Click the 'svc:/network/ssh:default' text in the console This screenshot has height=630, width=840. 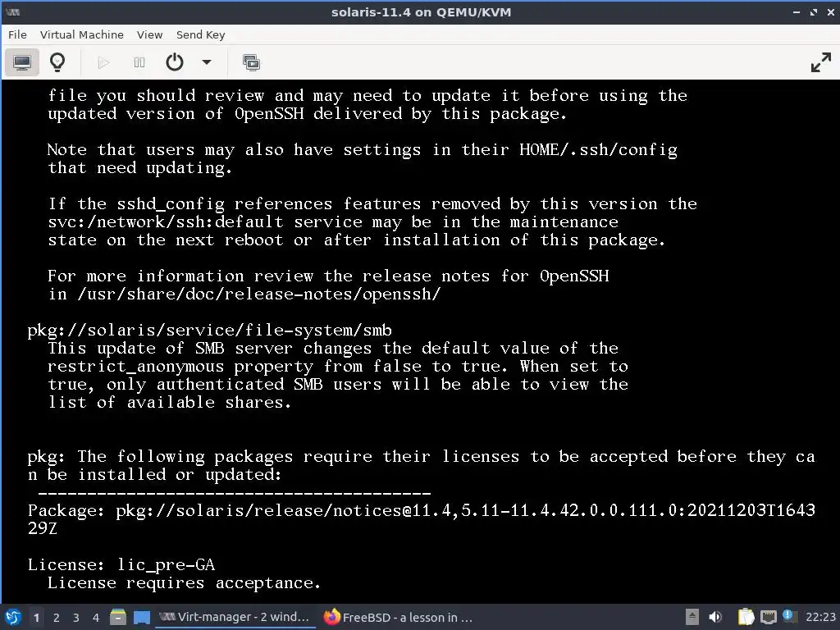click(166, 221)
